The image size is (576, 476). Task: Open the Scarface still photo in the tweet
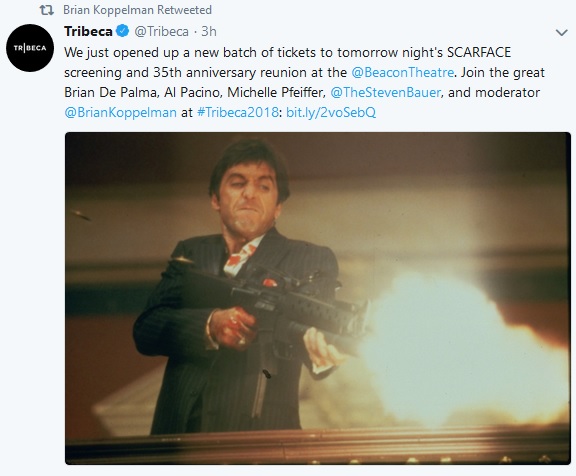[318, 298]
